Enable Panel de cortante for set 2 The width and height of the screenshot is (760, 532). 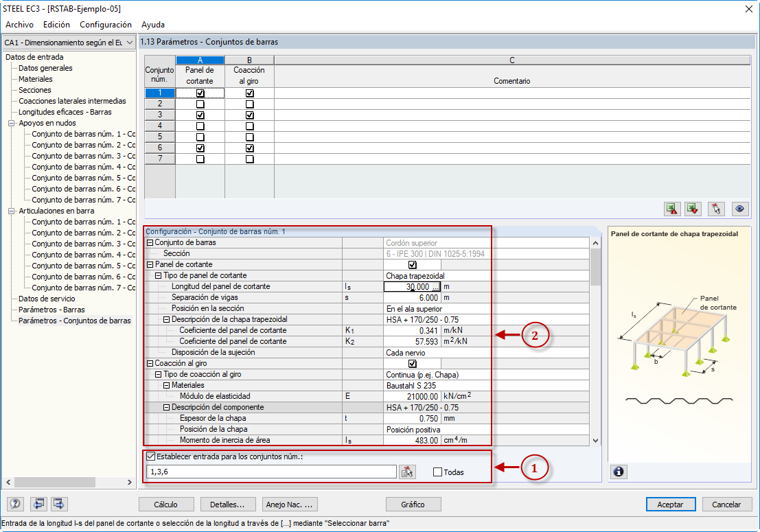tap(200, 104)
